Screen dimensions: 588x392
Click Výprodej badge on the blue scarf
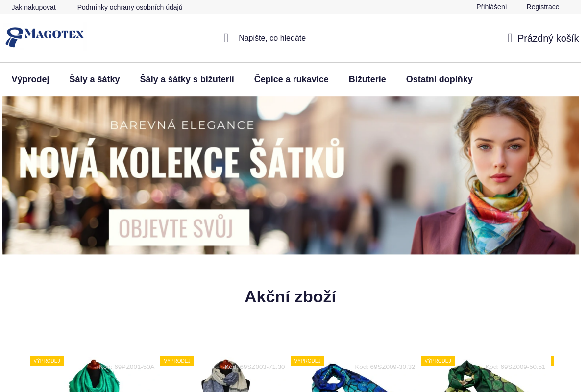307,361
